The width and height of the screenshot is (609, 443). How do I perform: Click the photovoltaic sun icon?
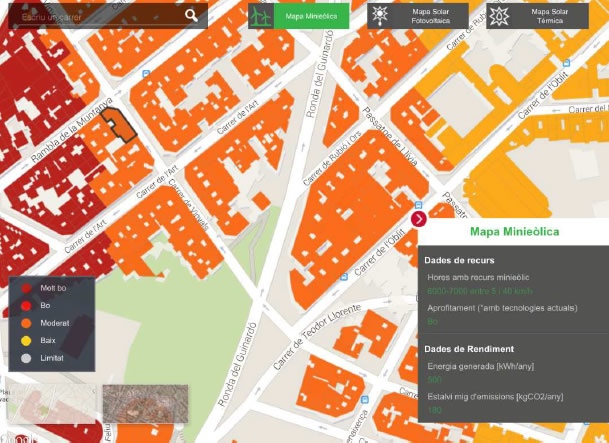pyautogui.click(x=380, y=16)
